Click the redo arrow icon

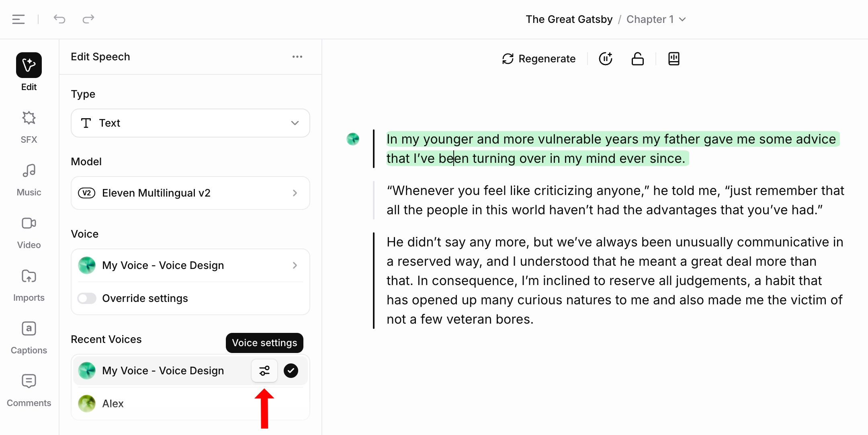coord(88,19)
